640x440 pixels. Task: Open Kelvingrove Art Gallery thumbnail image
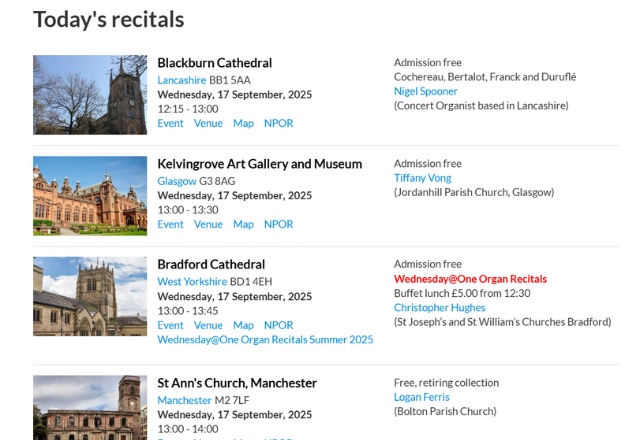tap(90, 195)
